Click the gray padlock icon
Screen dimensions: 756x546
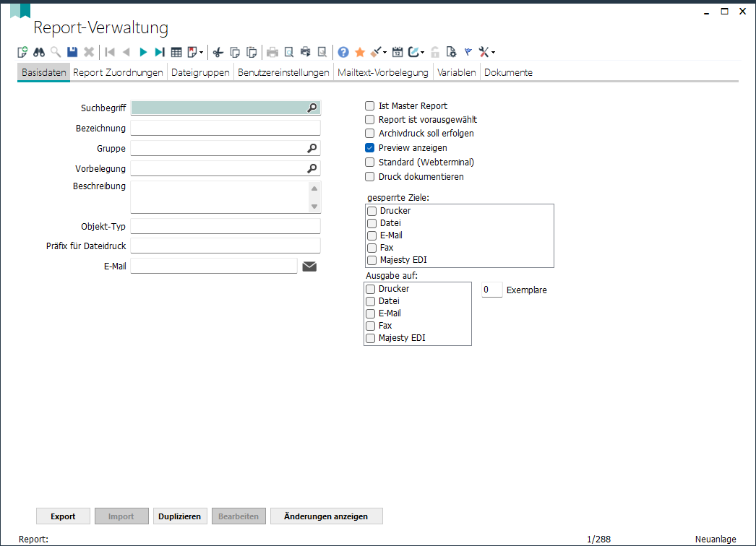pos(435,52)
